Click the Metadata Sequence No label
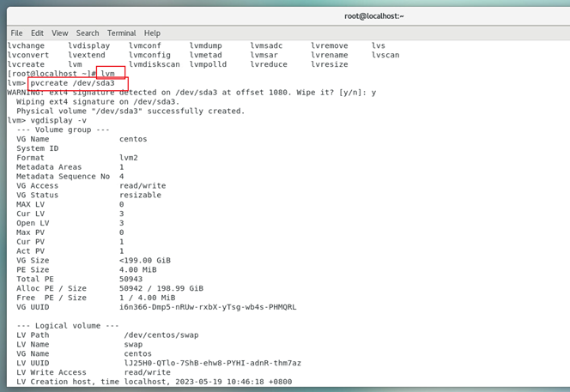 63,177
